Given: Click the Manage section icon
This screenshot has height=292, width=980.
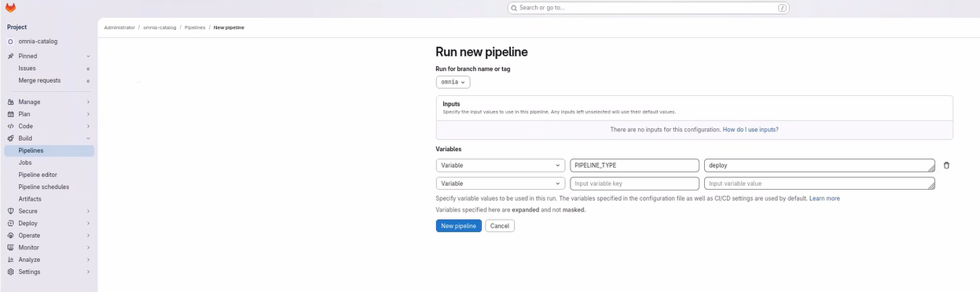Looking at the screenshot, I should (x=11, y=102).
